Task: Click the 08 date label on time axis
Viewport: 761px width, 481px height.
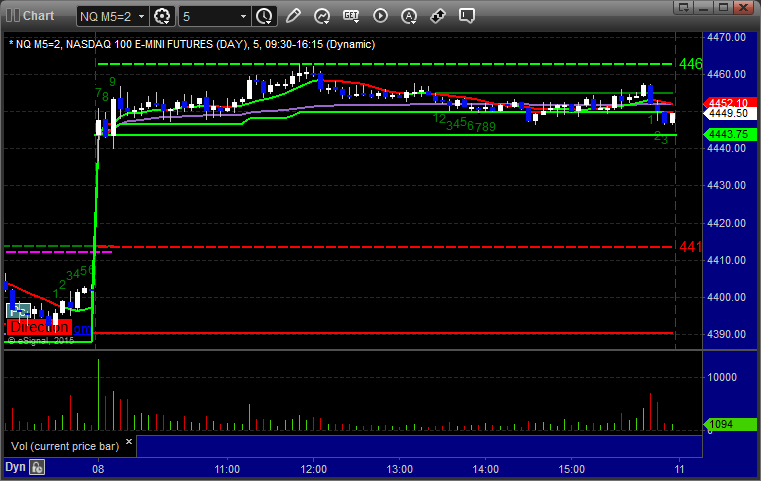Action: pyautogui.click(x=99, y=469)
